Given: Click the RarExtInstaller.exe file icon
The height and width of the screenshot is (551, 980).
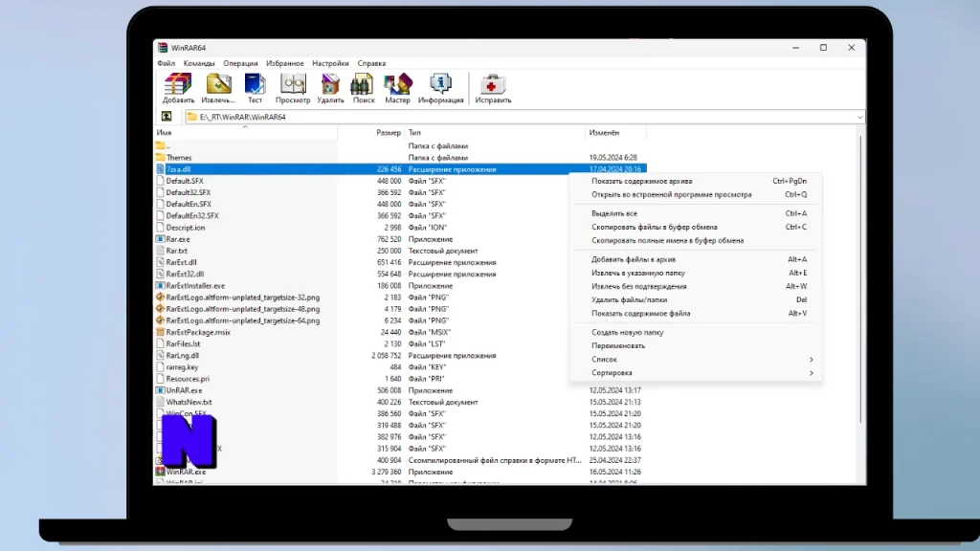Looking at the screenshot, I should [x=160, y=285].
